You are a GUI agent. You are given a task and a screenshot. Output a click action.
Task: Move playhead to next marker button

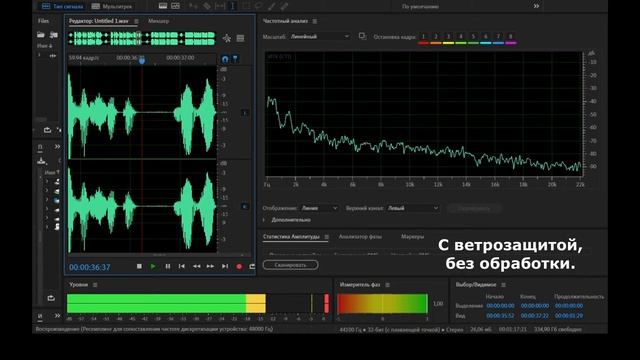(225, 266)
